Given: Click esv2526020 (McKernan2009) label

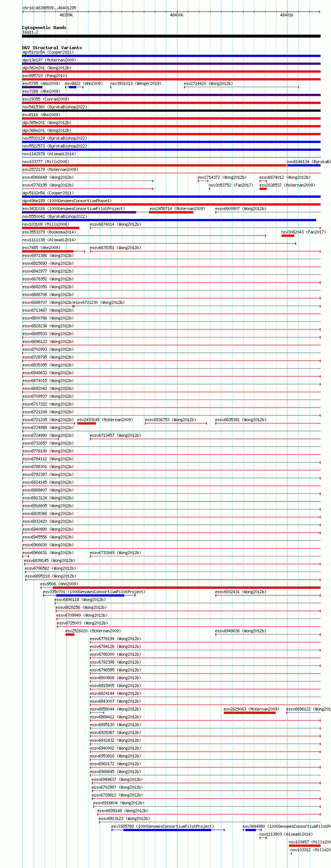Looking at the screenshot, I should point(93,631).
